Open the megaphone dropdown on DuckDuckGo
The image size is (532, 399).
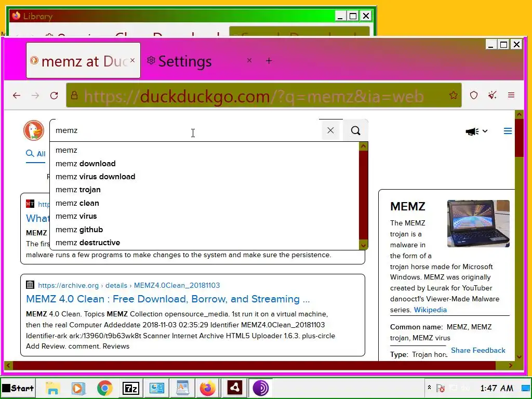tap(476, 131)
